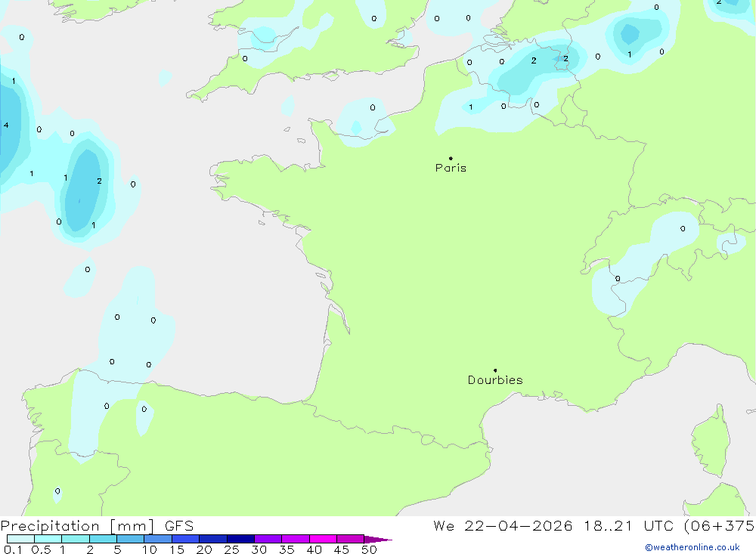This screenshot has width=756, height=554.
Task: Pick the 20 to 25 mm legend swatch
Action: (x=213, y=539)
